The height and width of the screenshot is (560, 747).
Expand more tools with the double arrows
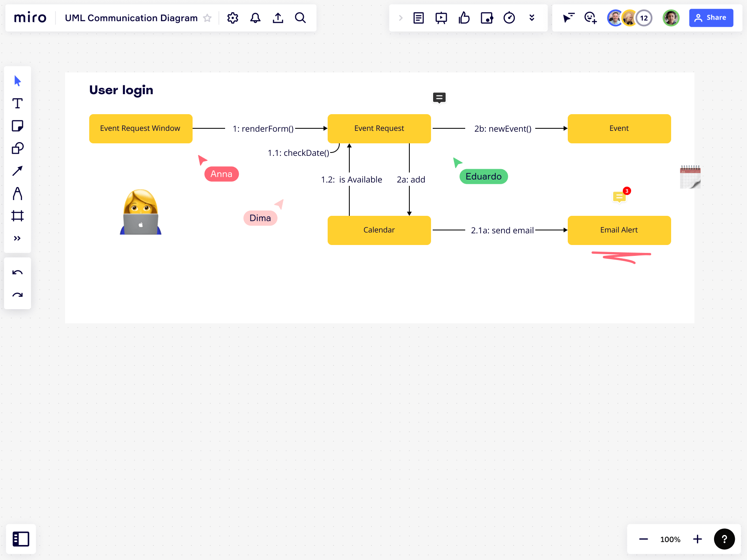pyautogui.click(x=18, y=238)
